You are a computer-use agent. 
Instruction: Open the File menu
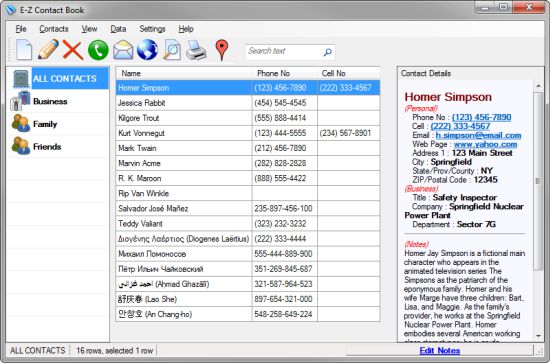tap(21, 29)
